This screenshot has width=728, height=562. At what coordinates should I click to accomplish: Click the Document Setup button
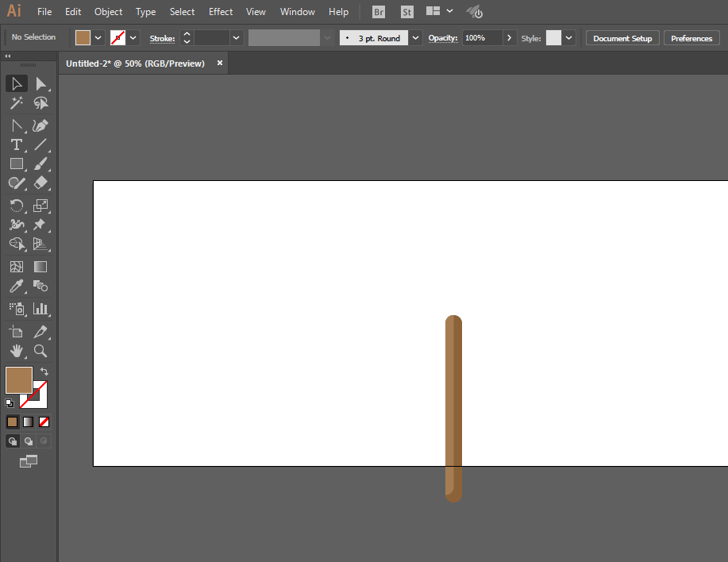click(x=622, y=38)
